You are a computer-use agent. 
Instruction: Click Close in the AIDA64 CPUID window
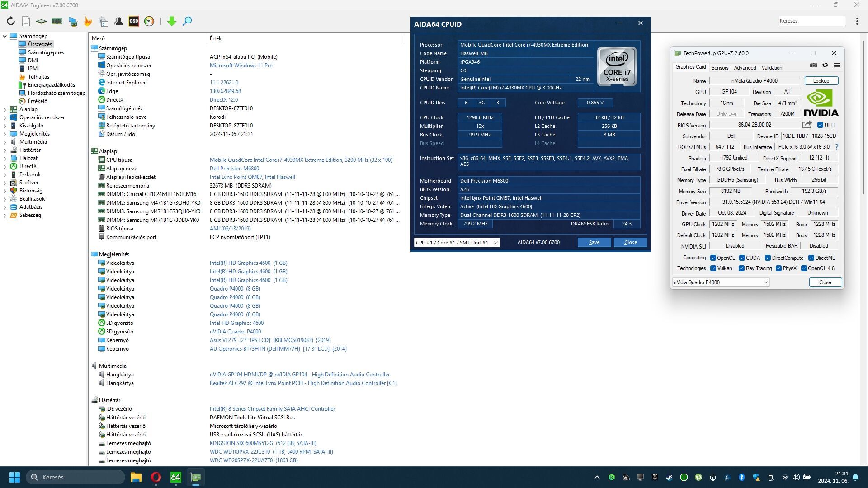pyautogui.click(x=630, y=243)
